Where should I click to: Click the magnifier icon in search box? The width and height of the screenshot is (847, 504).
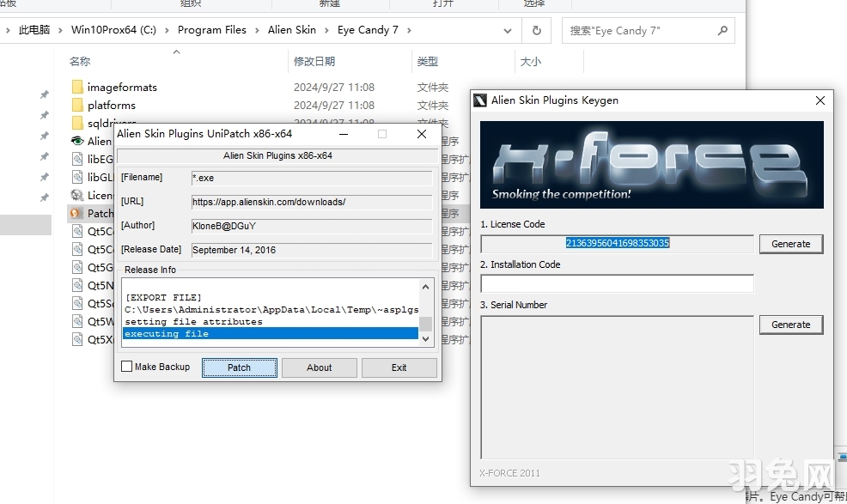(721, 30)
